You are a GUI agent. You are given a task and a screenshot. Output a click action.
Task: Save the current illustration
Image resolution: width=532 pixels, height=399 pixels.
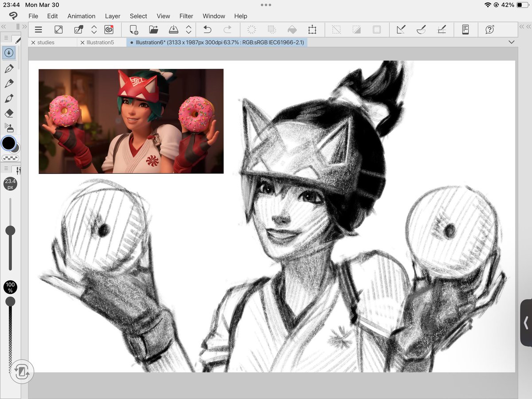tap(173, 30)
